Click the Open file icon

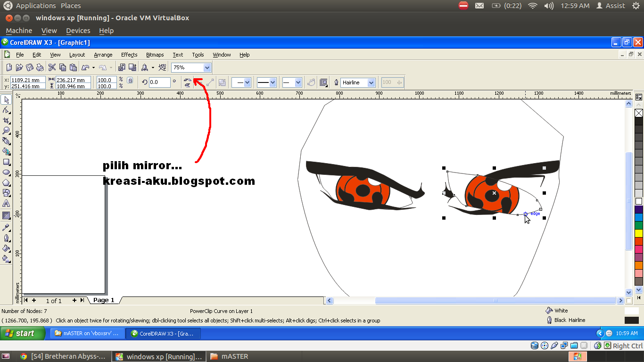(19, 67)
